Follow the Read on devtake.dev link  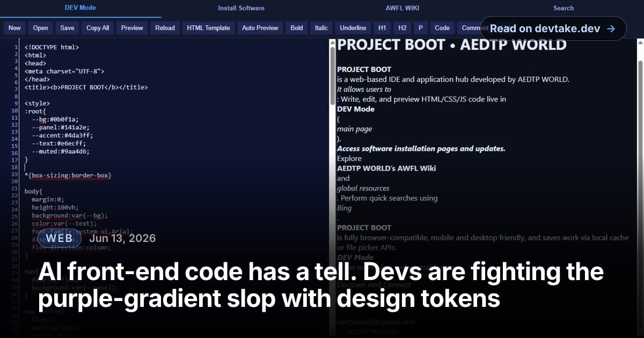(x=553, y=28)
